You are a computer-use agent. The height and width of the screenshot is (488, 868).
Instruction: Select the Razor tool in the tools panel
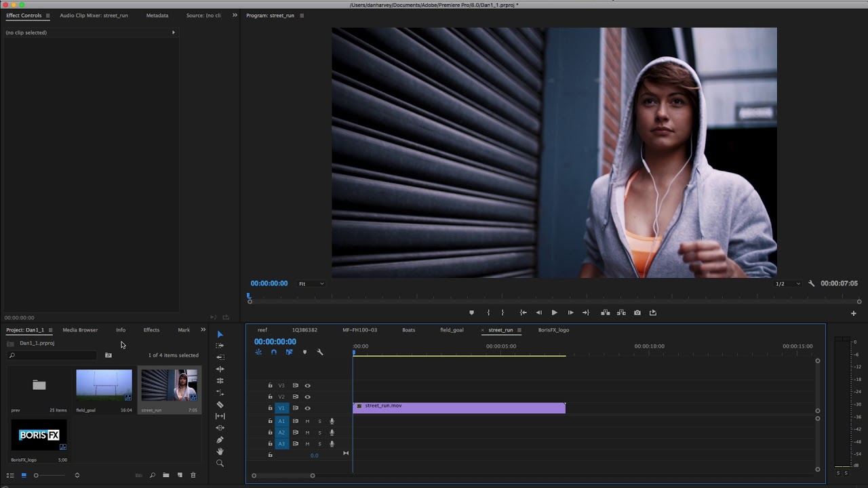[220, 405]
